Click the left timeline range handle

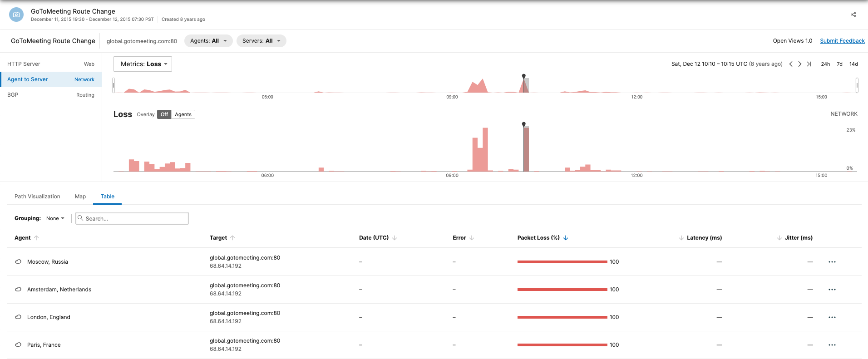pyautogui.click(x=113, y=85)
